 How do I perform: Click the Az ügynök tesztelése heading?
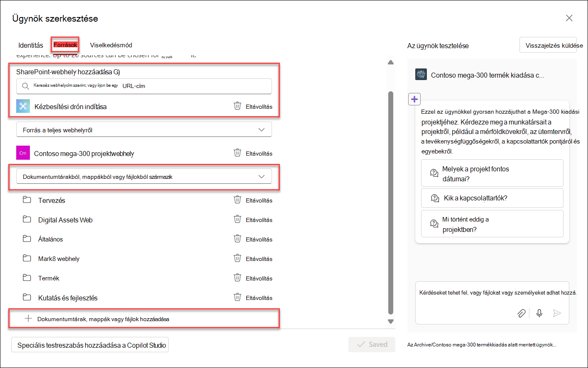438,46
